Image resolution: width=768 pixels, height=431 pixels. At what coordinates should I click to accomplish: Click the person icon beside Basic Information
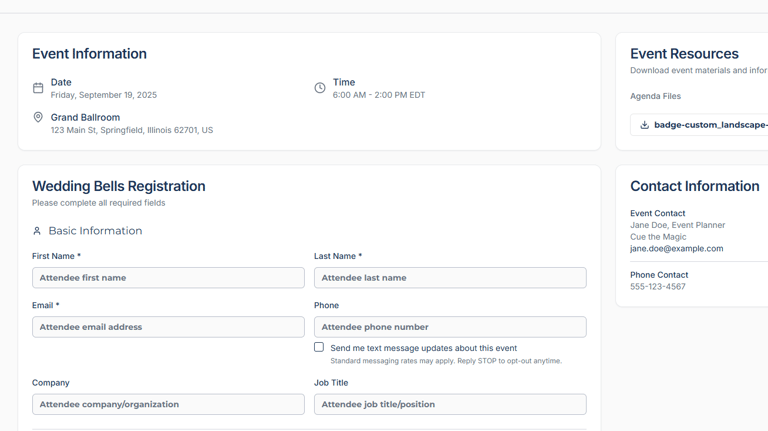(37, 231)
